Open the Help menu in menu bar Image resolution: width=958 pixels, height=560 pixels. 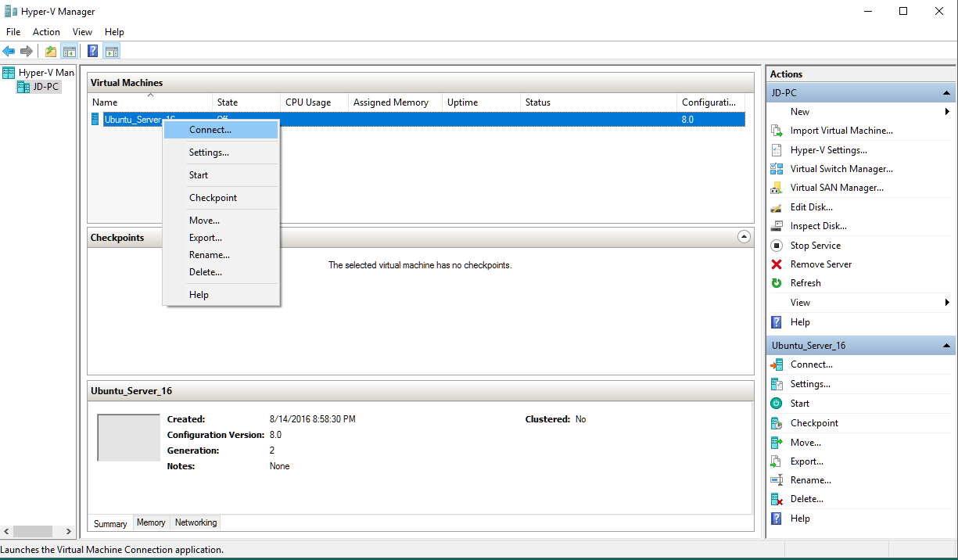114,32
